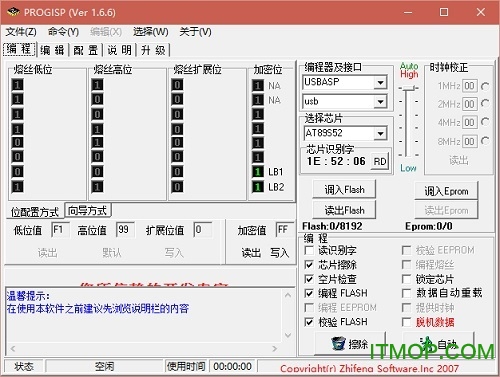This screenshot has width=500, height=377.
Task: Enable the 脱机数据 checkbox
Action: pyautogui.click(x=406, y=322)
